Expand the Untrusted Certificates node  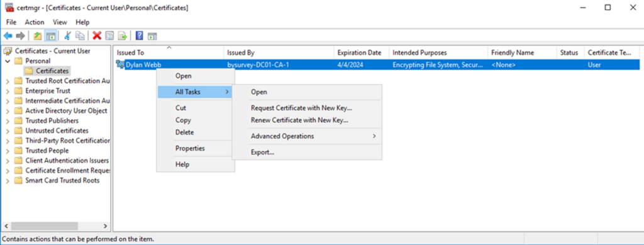(x=8, y=131)
